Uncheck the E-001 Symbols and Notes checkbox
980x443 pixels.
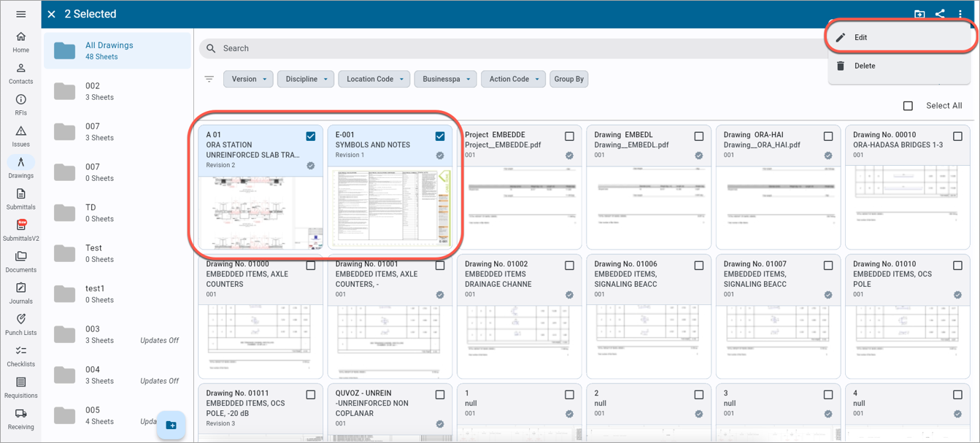(440, 136)
